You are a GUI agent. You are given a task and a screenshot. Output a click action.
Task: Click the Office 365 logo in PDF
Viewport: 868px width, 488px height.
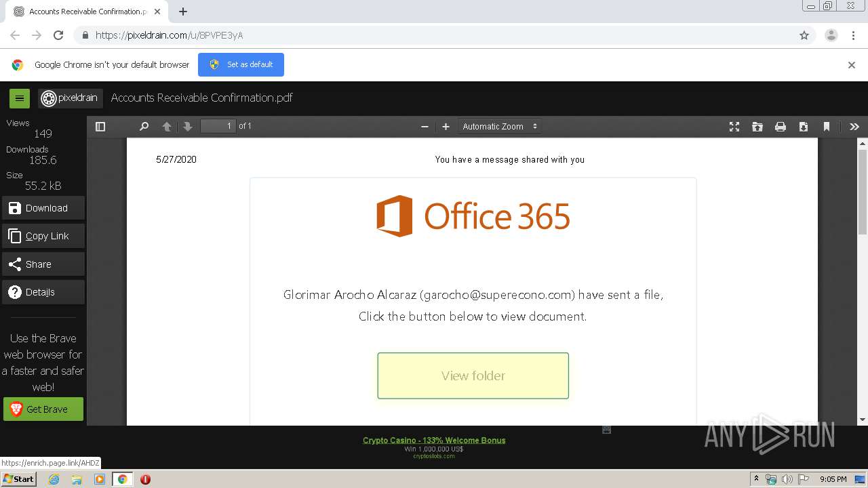pos(473,216)
